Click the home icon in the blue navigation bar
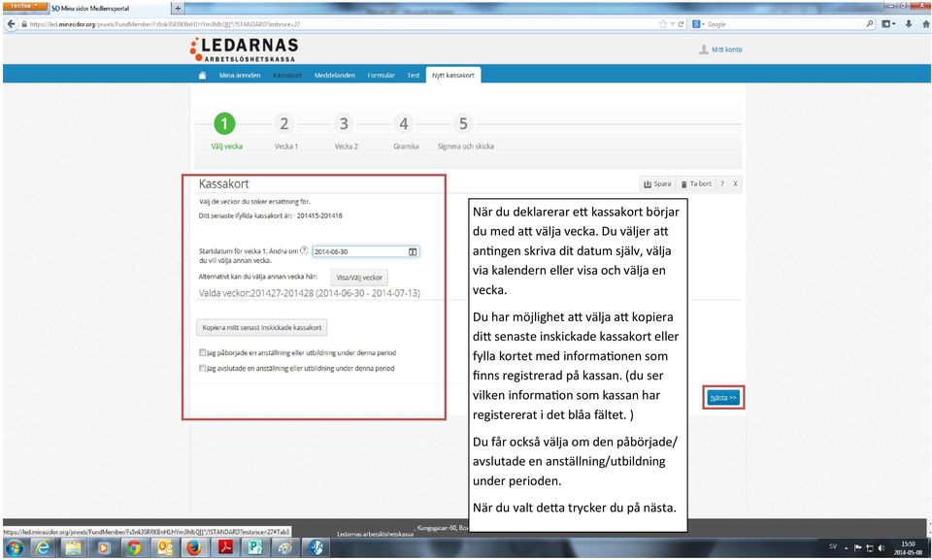This screenshot has width=932, height=560. [202, 76]
